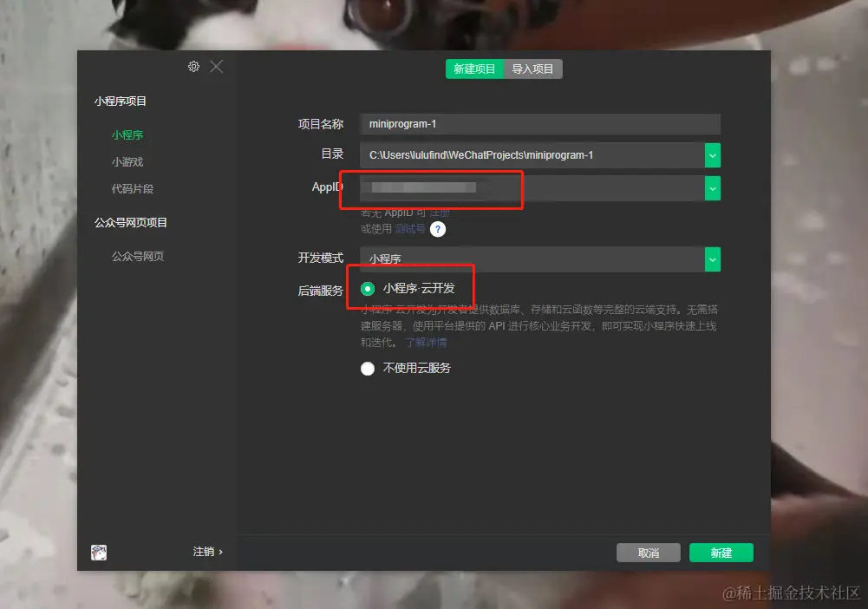Image resolution: width=868 pixels, height=609 pixels.
Task: Close the project dialog with the X icon
Action: tap(217, 67)
